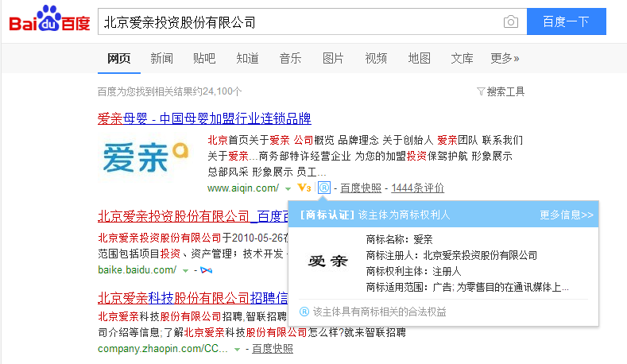
Task: Open www.aiqin.com/ URL link
Action: point(243,188)
